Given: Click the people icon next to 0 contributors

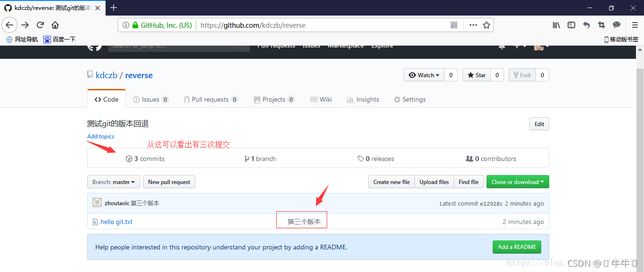Looking at the screenshot, I should pos(469,159).
